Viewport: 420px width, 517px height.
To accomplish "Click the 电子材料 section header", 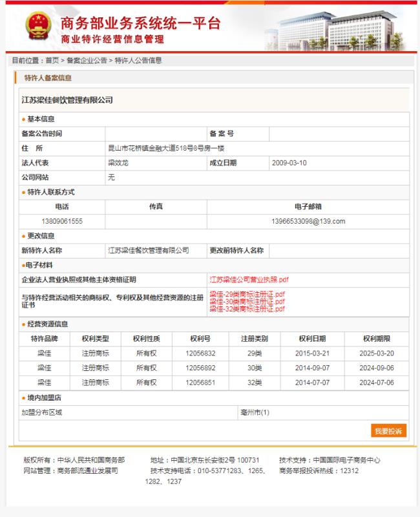I will (x=39, y=265).
